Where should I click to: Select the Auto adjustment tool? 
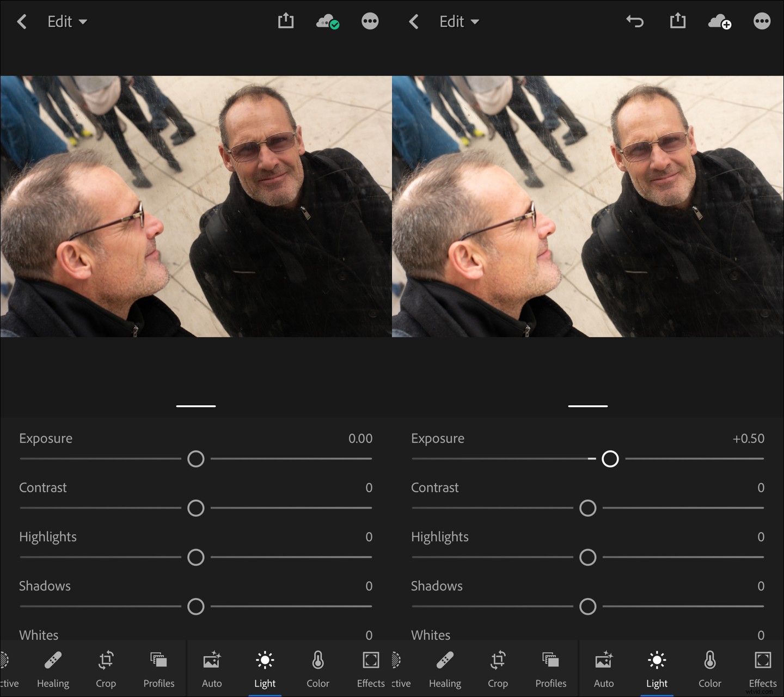point(212,669)
